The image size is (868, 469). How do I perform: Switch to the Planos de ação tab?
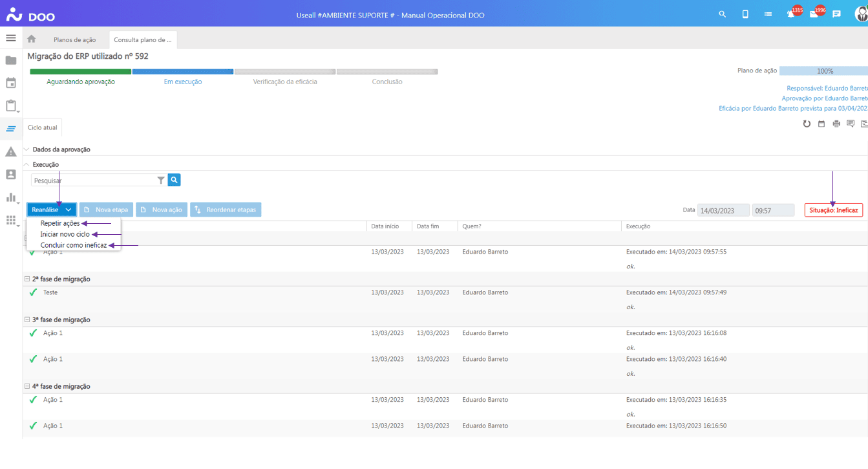75,40
